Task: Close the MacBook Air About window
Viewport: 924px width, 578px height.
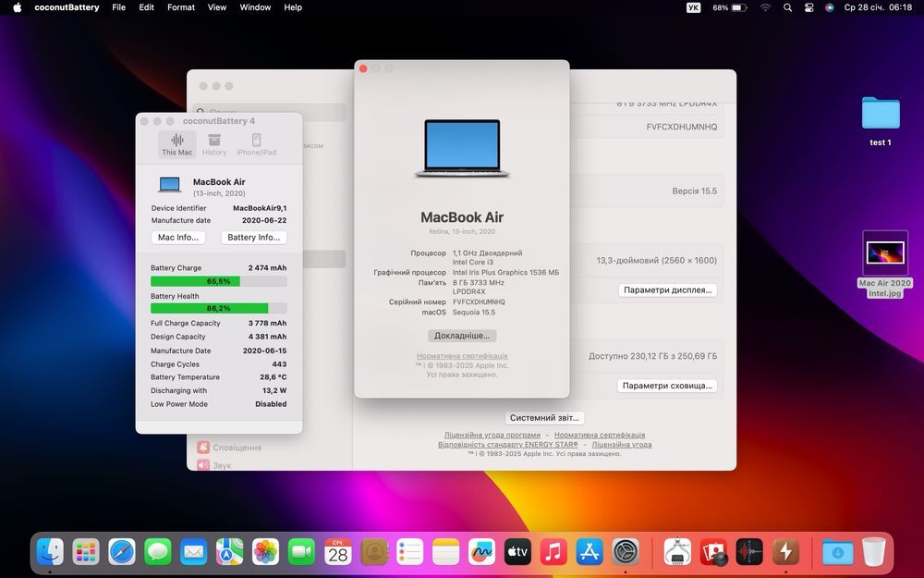Action: [363, 69]
